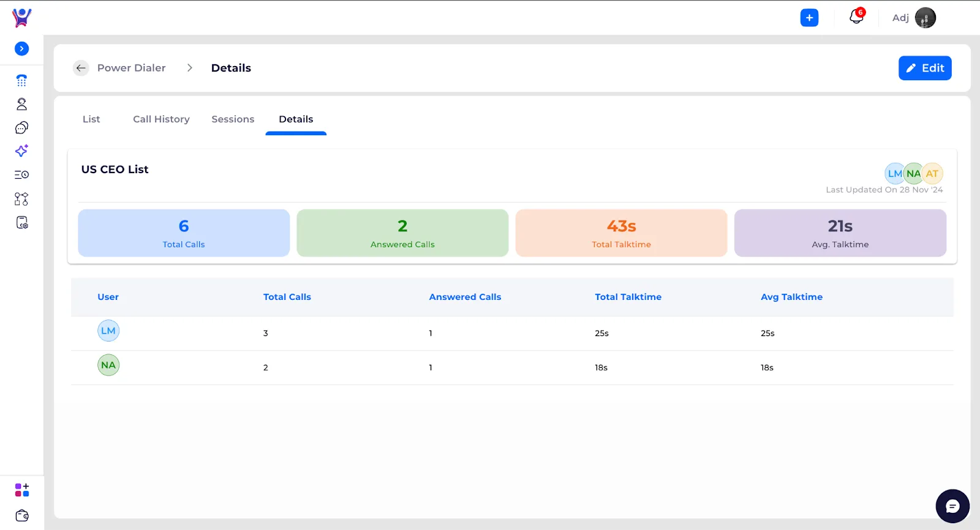Open the AI sparkle icon in the sidebar
This screenshot has height=530, width=980.
[x=21, y=151]
